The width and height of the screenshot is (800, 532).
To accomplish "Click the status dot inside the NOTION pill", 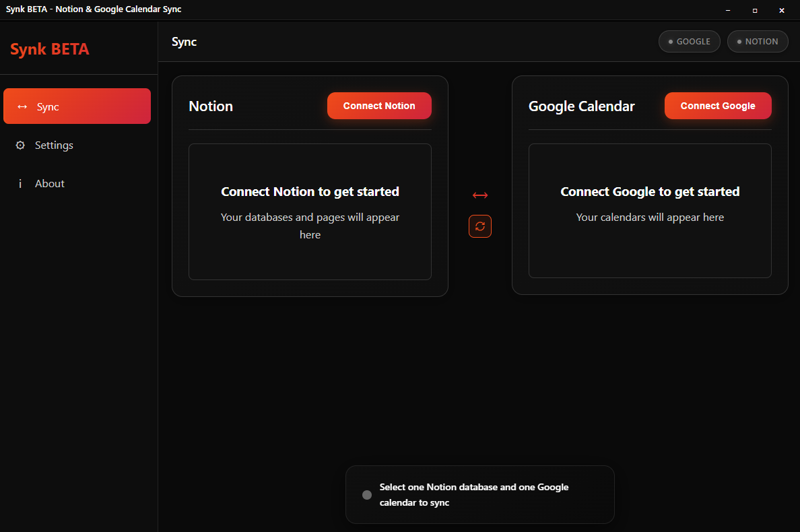I will pyautogui.click(x=740, y=41).
